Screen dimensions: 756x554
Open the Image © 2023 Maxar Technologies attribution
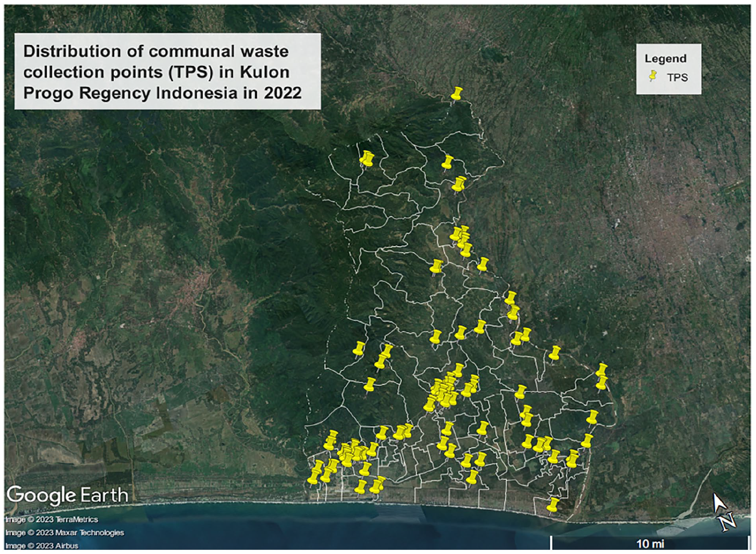coord(65,533)
